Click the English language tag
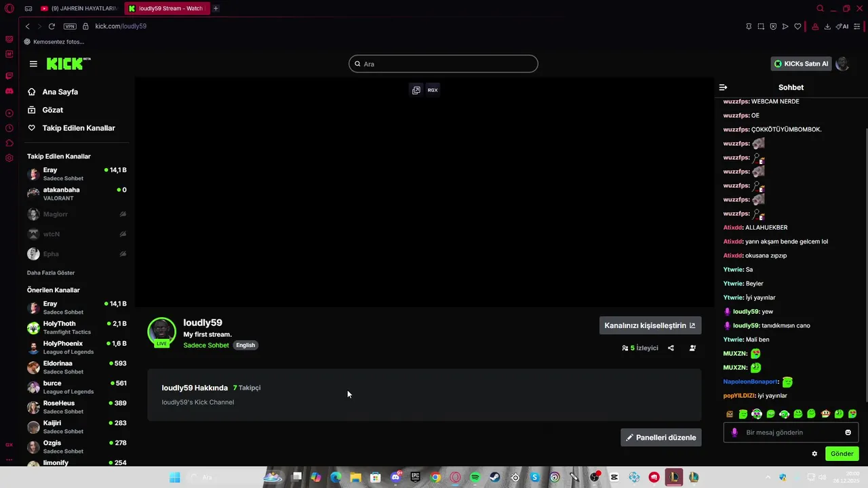 245,345
